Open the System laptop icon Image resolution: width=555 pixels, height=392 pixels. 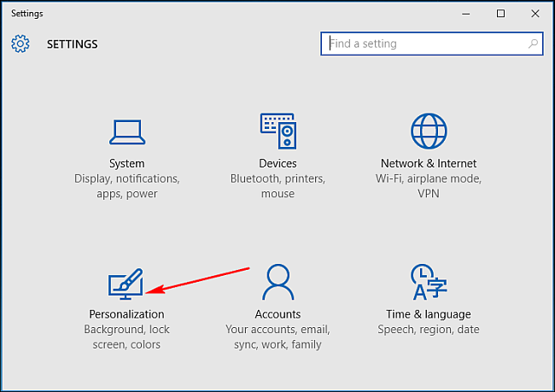[127, 132]
